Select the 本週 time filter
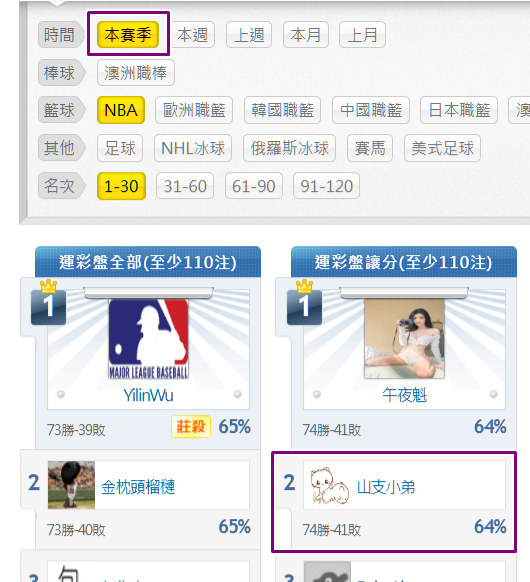The height and width of the screenshot is (582, 530). [192, 35]
